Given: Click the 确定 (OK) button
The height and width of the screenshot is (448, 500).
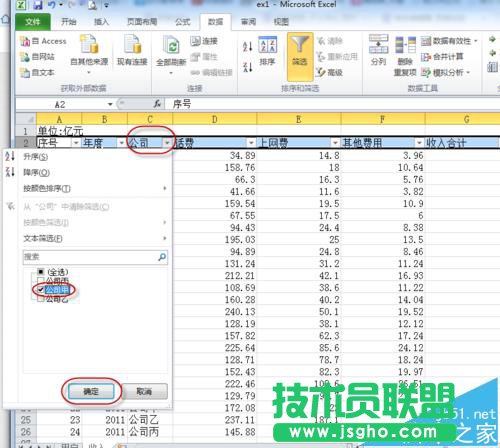Looking at the screenshot, I should coord(91,391).
